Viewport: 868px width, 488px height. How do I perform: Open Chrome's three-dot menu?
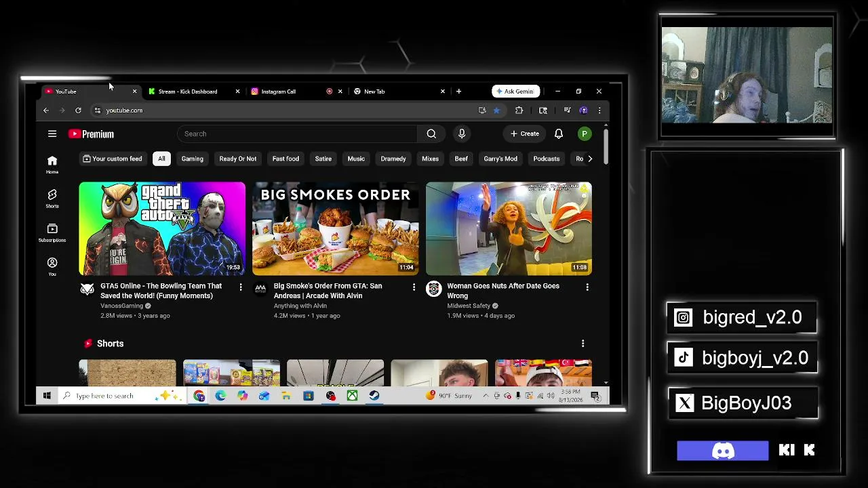pyautogui.click(x=599, y=110)
